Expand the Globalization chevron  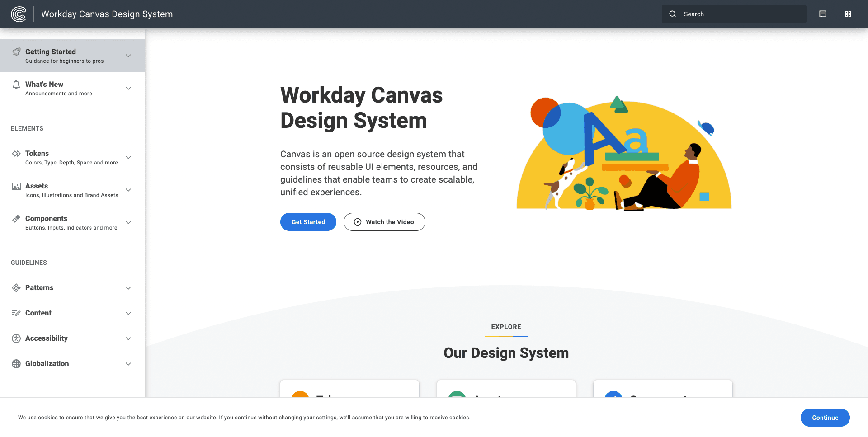click(x=128, y=364)
